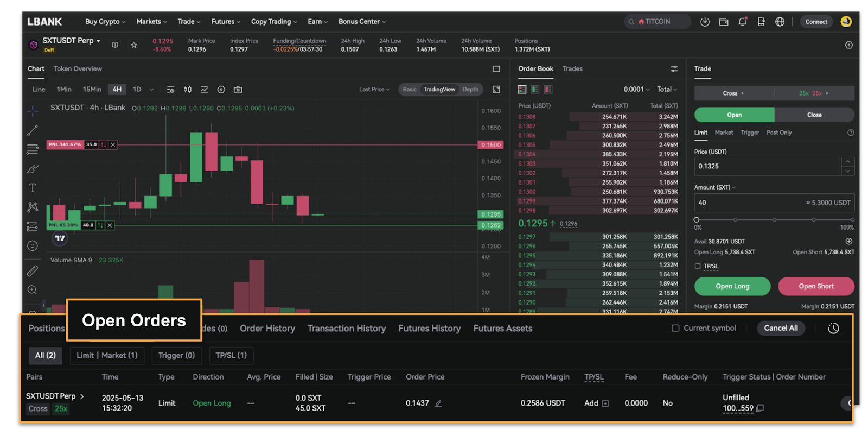Screen dimensions: 868x429
Task: Favorite SXTUSDT Perp with star icon
Action: coord(134,45)
